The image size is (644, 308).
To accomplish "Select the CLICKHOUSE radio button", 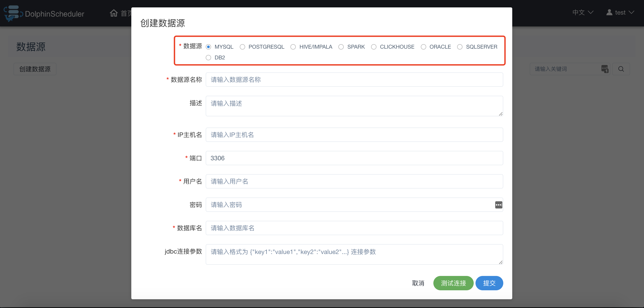I will [374, 47].
